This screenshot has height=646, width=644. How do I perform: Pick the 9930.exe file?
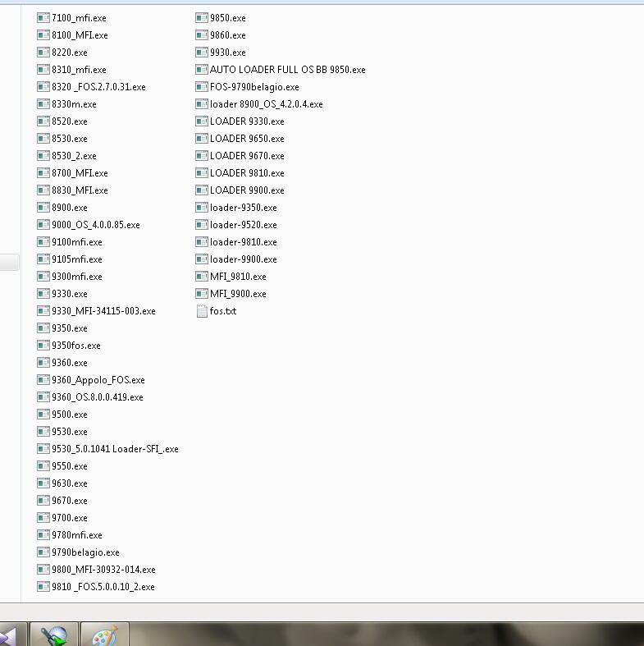point(228,53)
